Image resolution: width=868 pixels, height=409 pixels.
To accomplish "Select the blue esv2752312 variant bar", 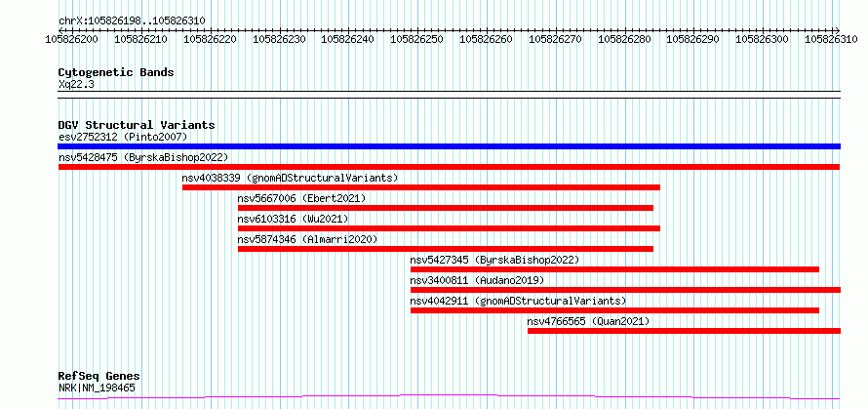I will 450,146.
